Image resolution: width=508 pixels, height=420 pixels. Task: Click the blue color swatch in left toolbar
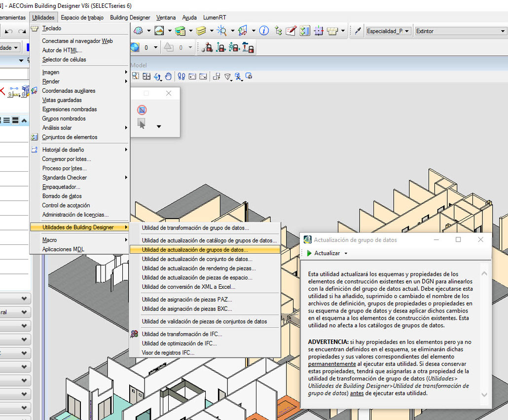[x=28, y=48]
